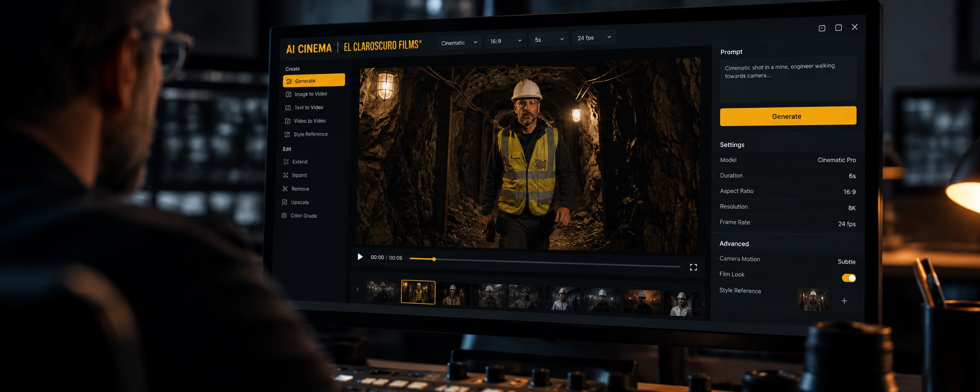
Task: Click the 8K resolution value
Action: pos(852,208)
